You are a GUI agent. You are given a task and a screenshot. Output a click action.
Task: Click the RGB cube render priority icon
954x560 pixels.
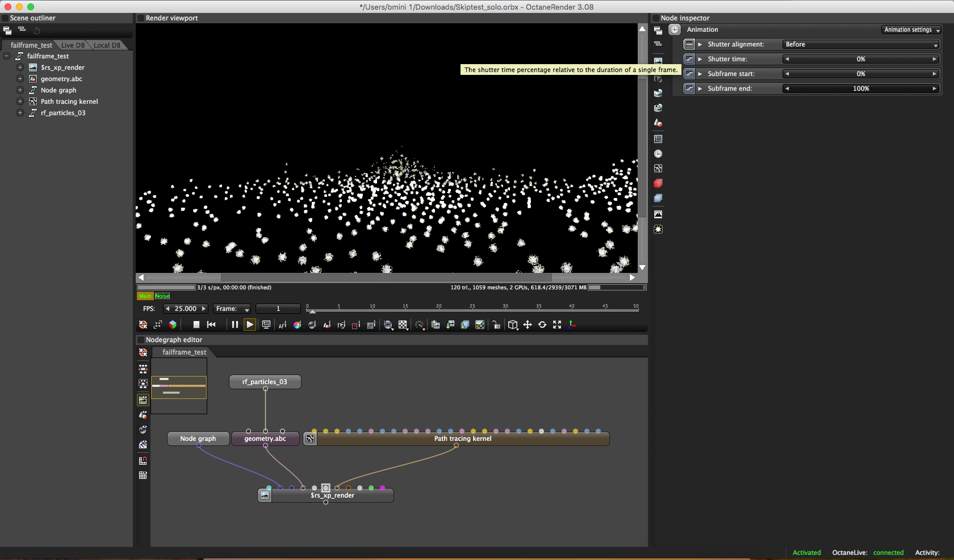173,325
